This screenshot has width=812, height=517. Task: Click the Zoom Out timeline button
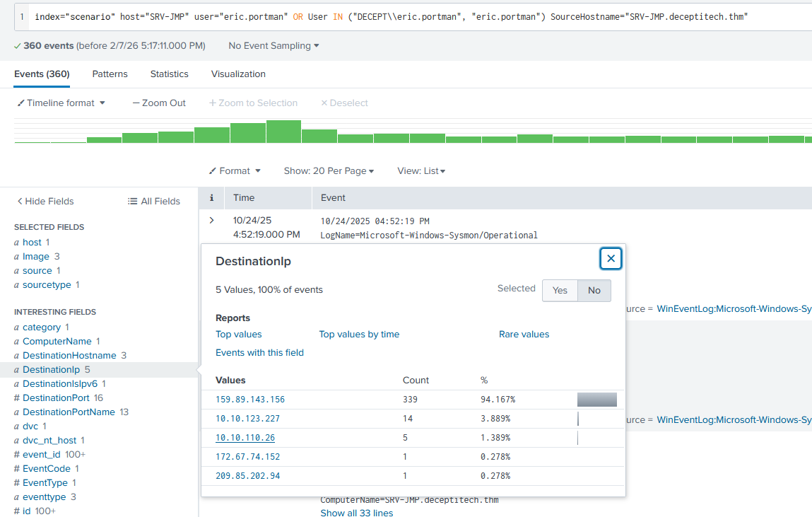(x=159, y=103)
